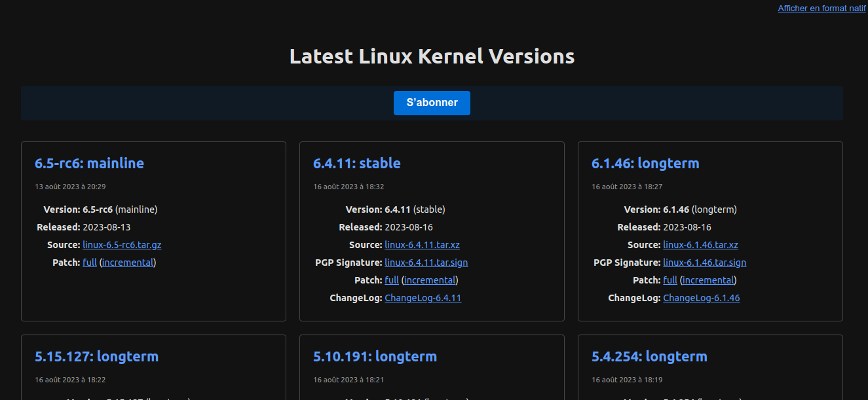This screenshot has width=868, height=400.
Task: Open the 5.10.191 longterm entry title
Action: (x=375, y=356)
